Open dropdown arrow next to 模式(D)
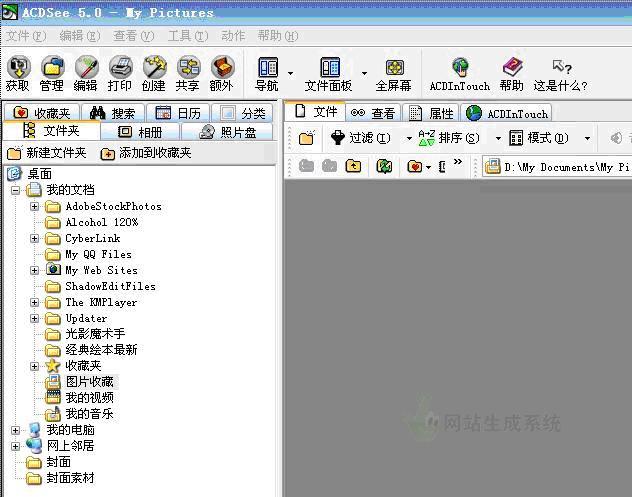This screenshot has height=497, width=632. [x=587, y=139]
